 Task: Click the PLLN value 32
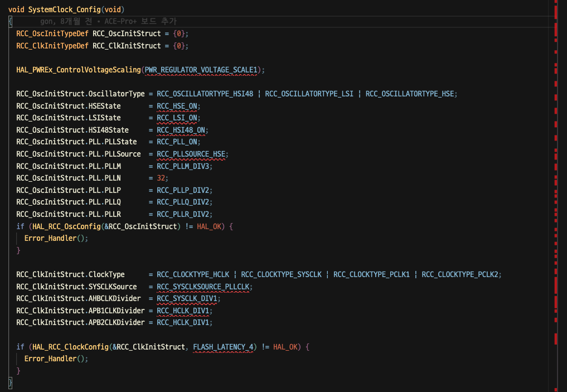(161, 178)
